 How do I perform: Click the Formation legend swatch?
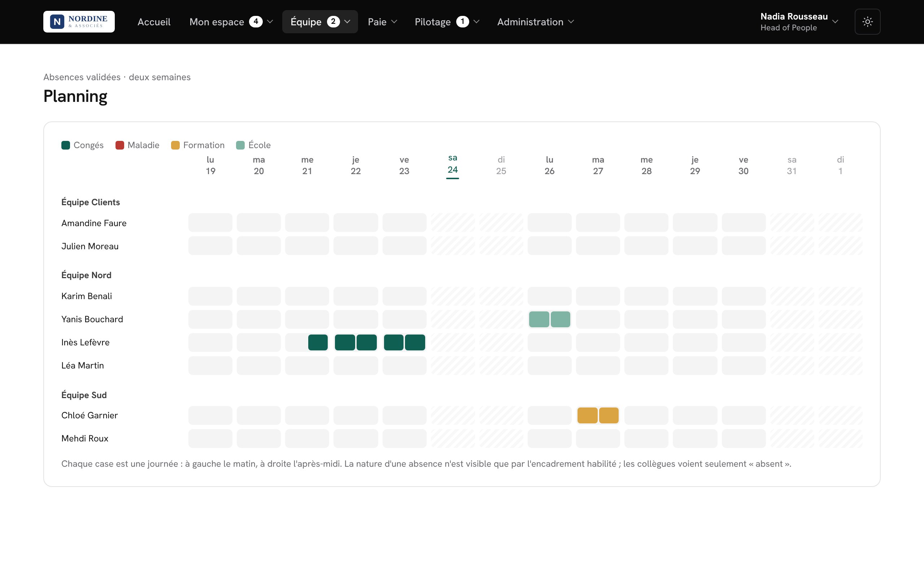175,145
